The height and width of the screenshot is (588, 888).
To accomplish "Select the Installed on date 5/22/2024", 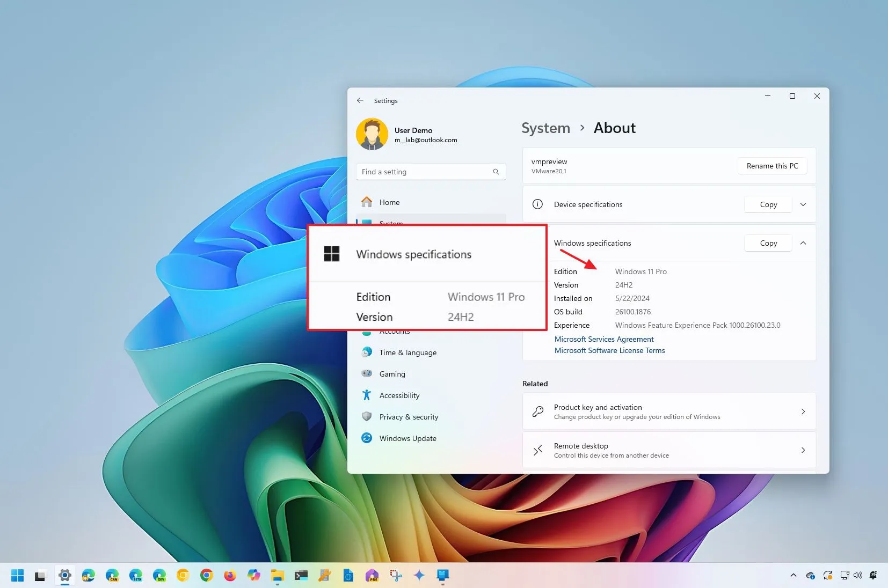I will 632,298.
